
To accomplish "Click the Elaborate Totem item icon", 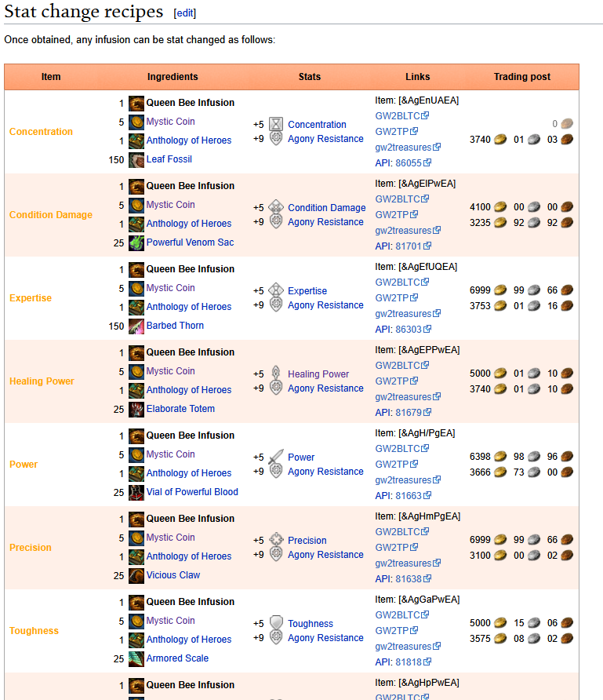I will coord(136,409).
